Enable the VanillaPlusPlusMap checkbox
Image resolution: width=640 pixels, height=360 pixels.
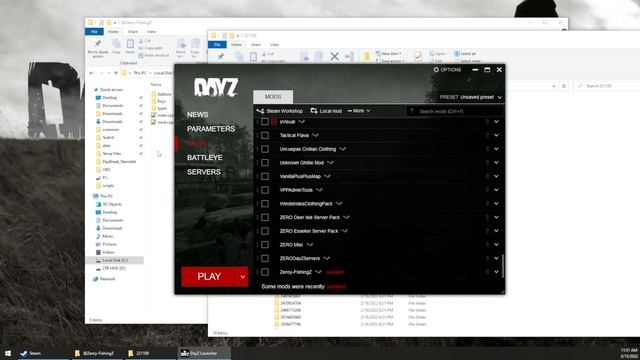(265, 176)
